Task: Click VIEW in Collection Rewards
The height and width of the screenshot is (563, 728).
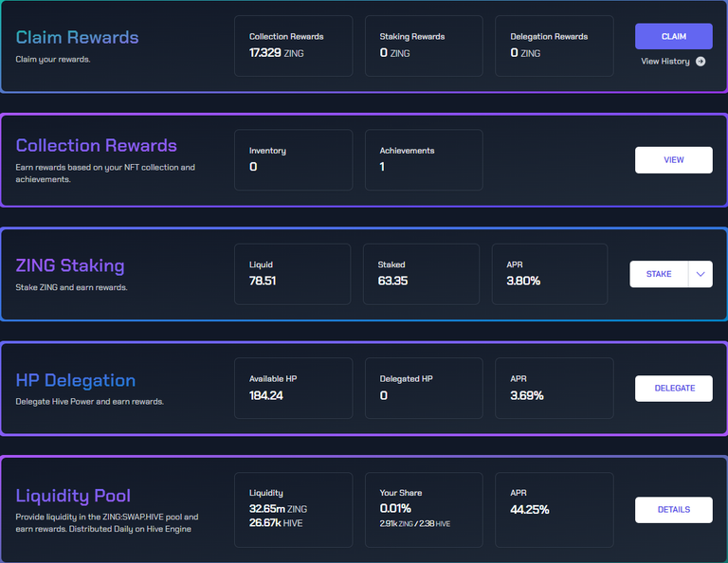Action: [x=674, y=160]
